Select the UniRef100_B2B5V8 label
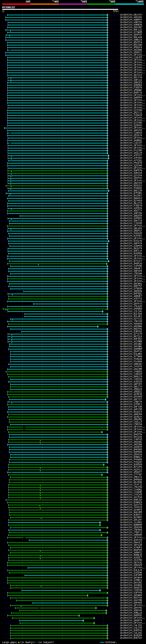This screenshot has width=146, height=644. pos(131,464)
